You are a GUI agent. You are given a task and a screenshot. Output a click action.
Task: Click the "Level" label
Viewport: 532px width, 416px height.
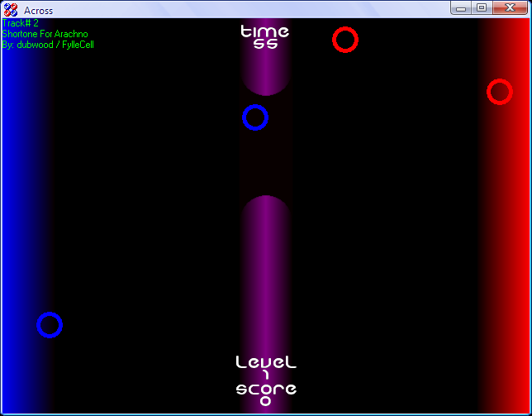pyautogui.click(x=265, y=362)
